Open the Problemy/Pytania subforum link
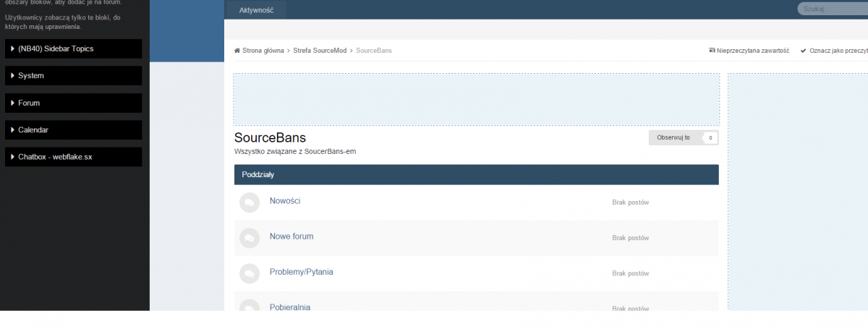Screen dimensions: 868x329 (x=301, y=272)
